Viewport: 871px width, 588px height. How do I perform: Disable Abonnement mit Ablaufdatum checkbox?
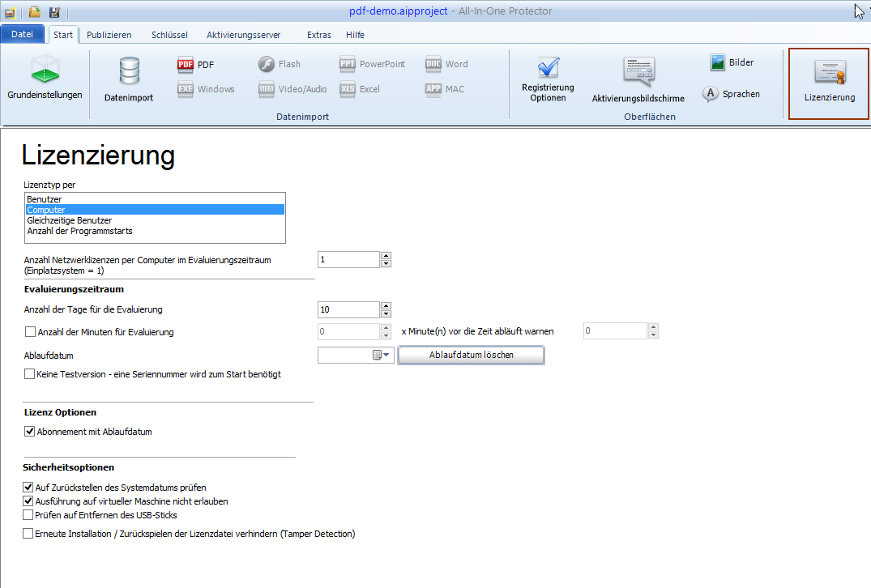tap(30, 432)
